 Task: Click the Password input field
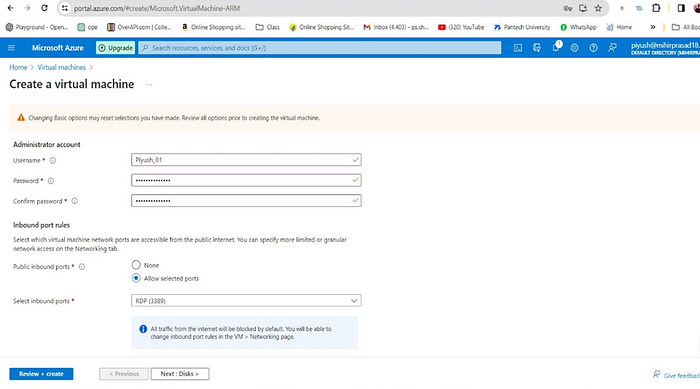click(246, 180)
